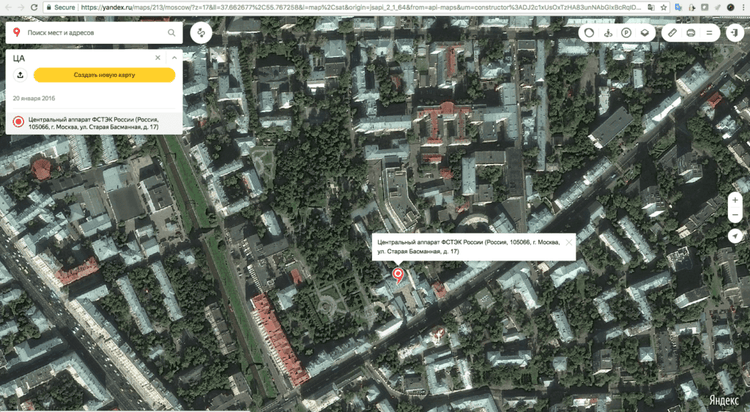Image resolution: width=750 pixels, height=412 pixels.
Task: Click the my location arrow button
Action: tap(735, 236)
